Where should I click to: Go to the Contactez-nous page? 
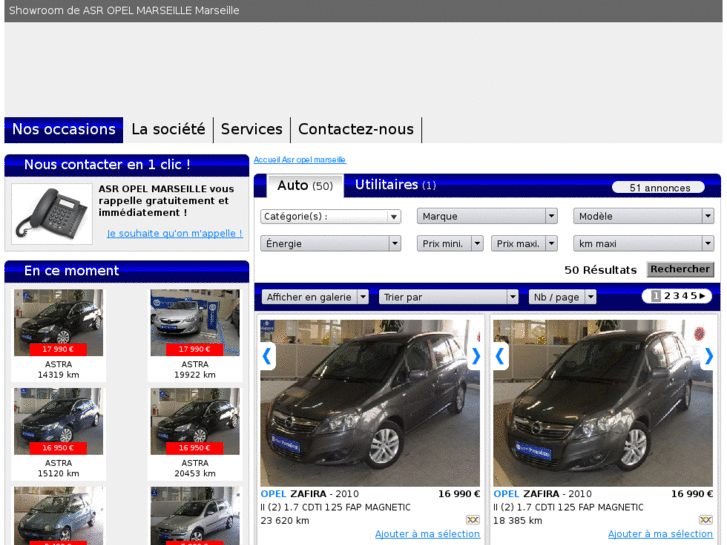tap(355, 129)
